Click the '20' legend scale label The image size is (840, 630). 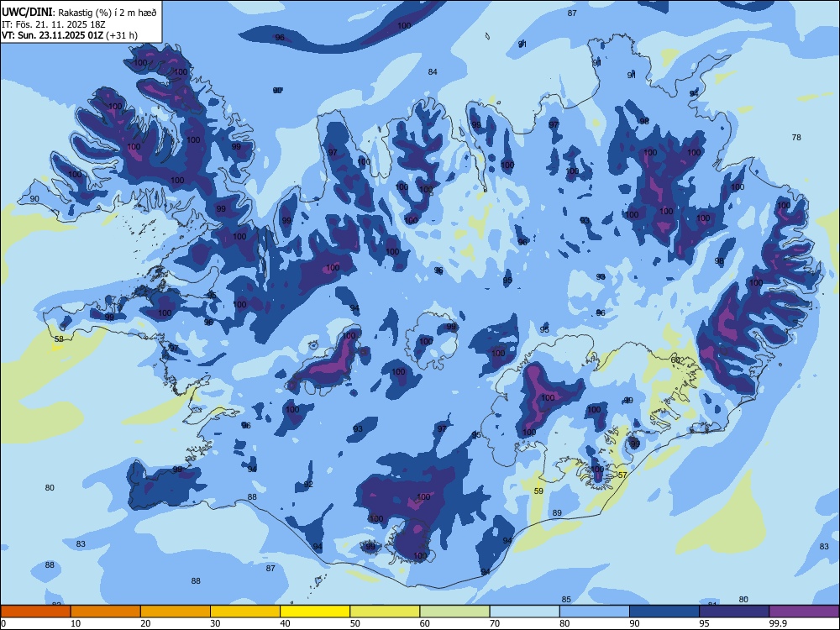[x=145, y=623]
